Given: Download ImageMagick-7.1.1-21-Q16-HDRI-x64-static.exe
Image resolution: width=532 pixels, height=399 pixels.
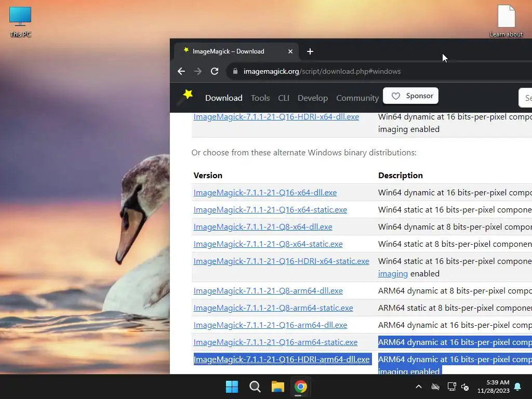Looking at the screenshot, I should pos(281,261).
